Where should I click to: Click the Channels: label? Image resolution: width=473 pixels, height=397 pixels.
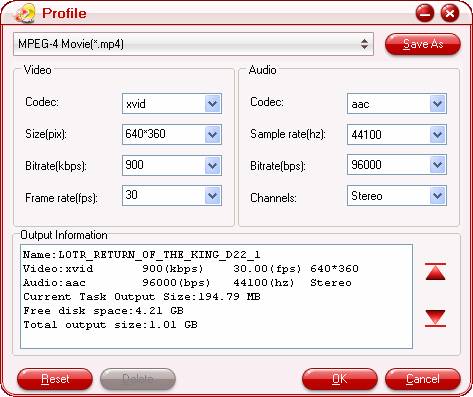pyautogui.click(x=273, y=198)
